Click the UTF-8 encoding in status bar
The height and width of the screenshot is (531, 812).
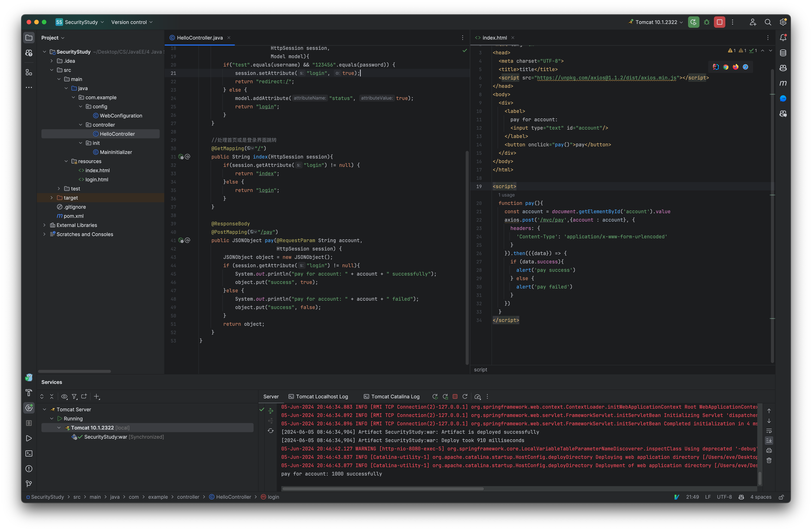click(x=724, y=497)
